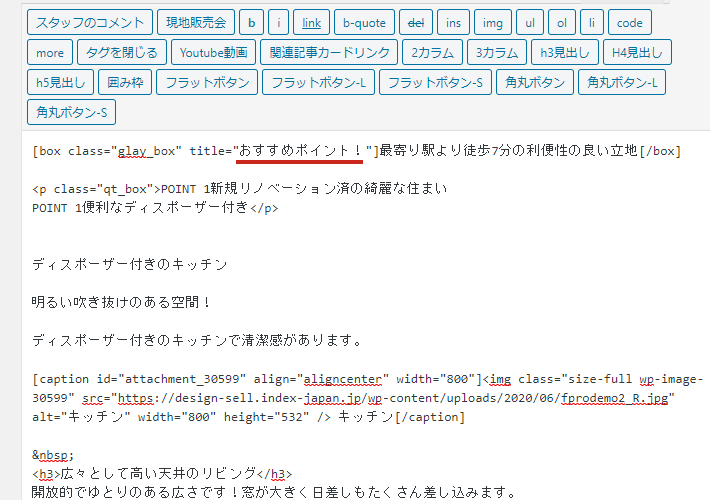Click the スタッフのコメント quicktag button
Viewport: 710px width, 500px height.
(x=91, y=22)
